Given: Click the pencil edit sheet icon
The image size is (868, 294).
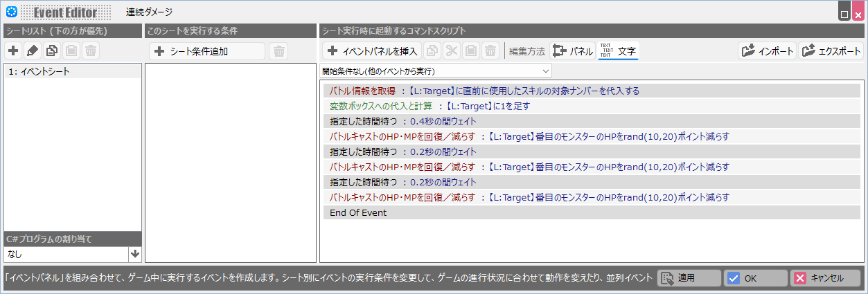Looking at the screenshot, I should tap(33, 50).
